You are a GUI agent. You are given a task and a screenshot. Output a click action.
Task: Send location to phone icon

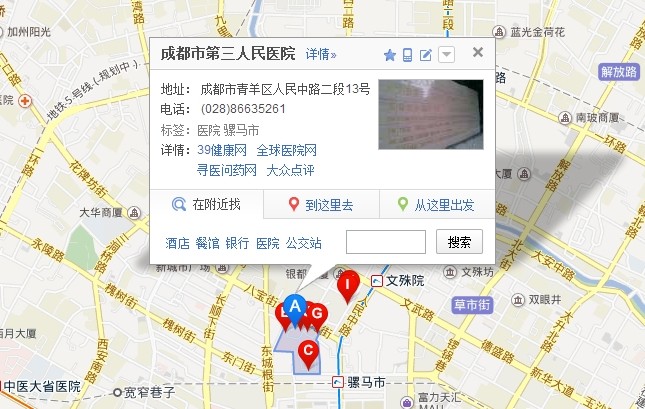(407, 55)
